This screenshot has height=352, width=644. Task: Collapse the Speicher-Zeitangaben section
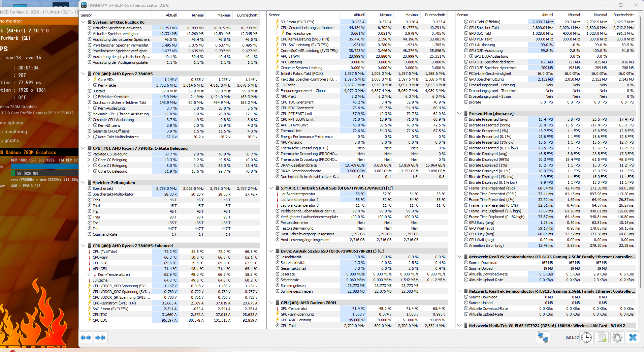pyautogui.click(x=83, y=183)
